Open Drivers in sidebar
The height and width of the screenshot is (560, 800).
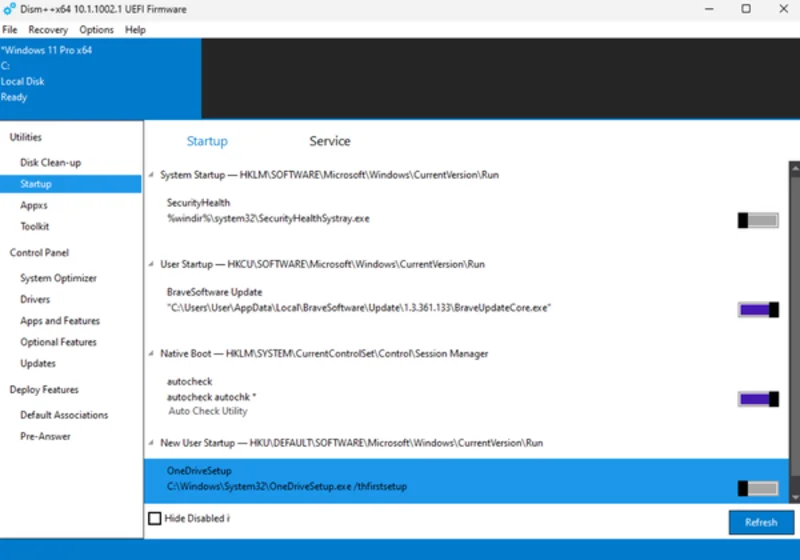coord(35,299)
